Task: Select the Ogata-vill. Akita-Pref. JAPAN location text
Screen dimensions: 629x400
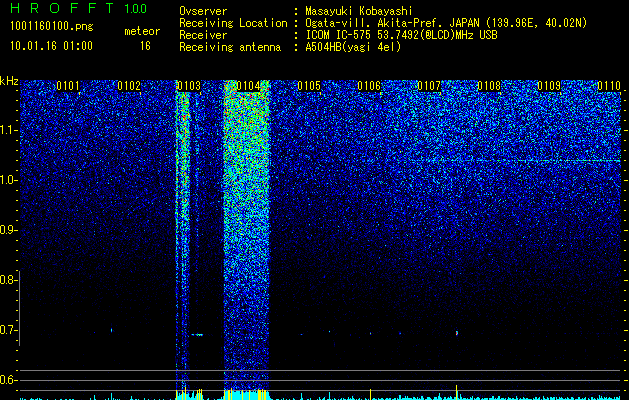Action: point(446,23)
